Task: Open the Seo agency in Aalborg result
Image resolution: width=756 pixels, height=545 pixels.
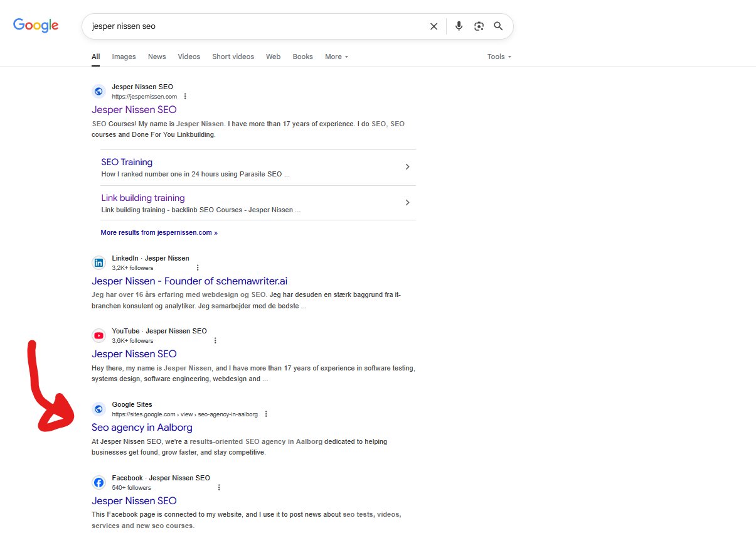Action: (x=142, y=428)
